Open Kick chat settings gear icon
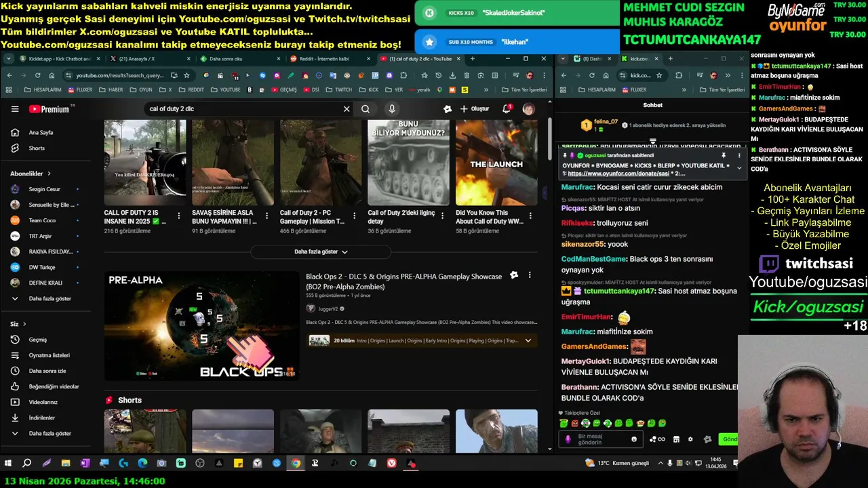 click(690, 439)
